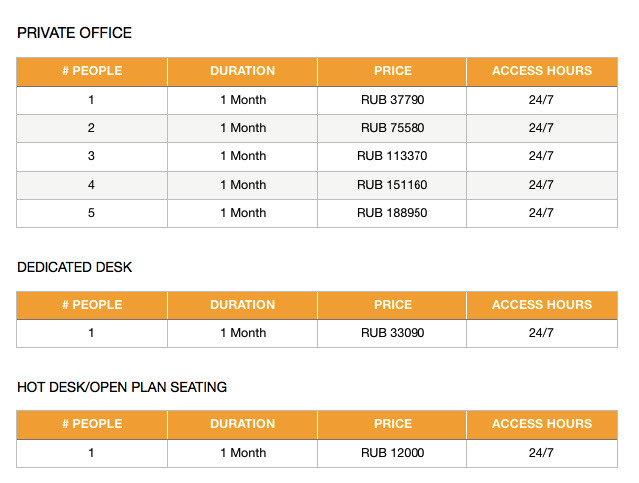
Task: Click DURATION header in Dedicated Desk table
Action: (x=242, y=305)
